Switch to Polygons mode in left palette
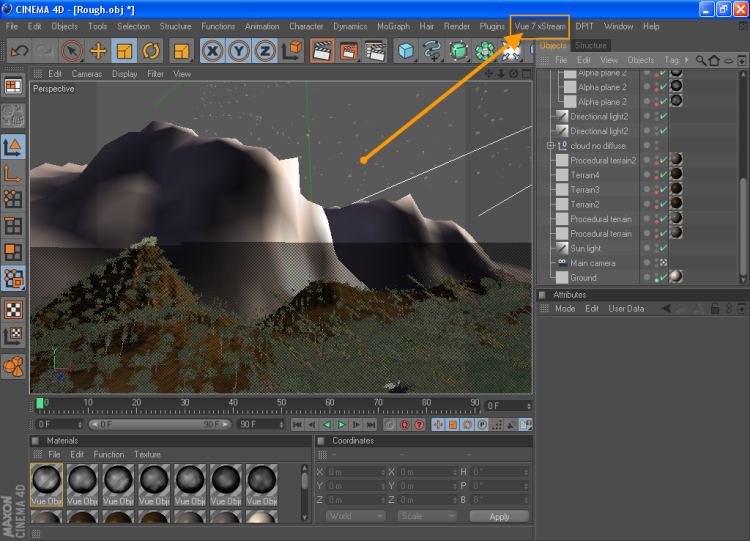This screenshot has height=541, width=750. tap(13, 252)
